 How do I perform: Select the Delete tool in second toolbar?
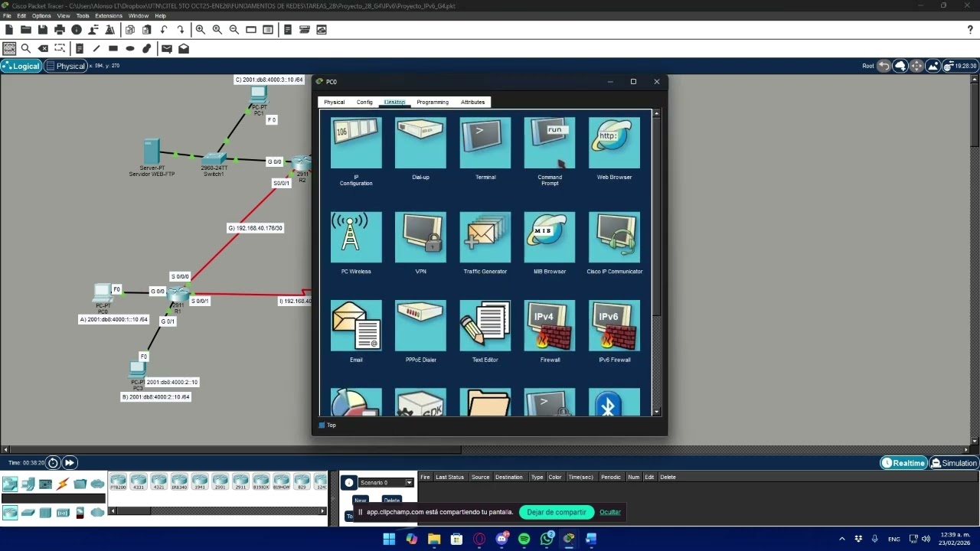43,48
